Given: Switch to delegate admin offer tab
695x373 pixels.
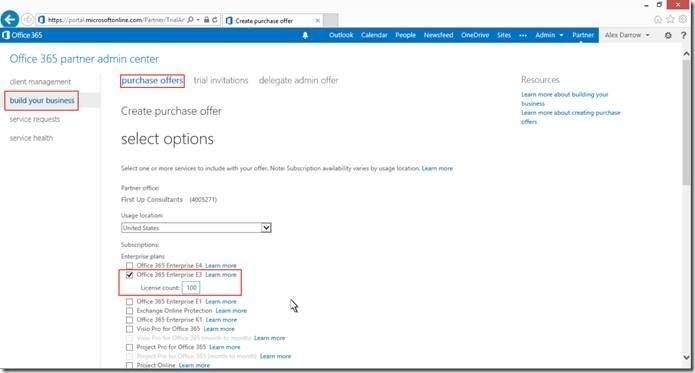Looking at the screenshot, I should pos(298,81).
